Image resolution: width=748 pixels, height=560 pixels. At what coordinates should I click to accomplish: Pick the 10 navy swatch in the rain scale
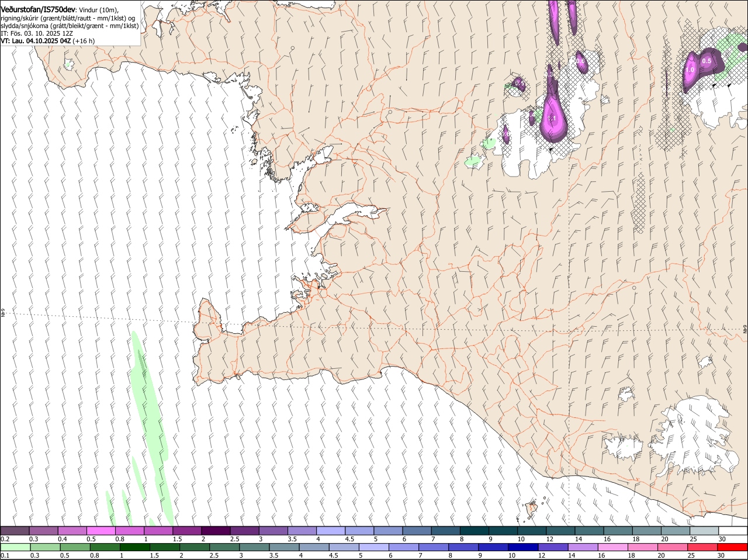(x=523, y=548)
